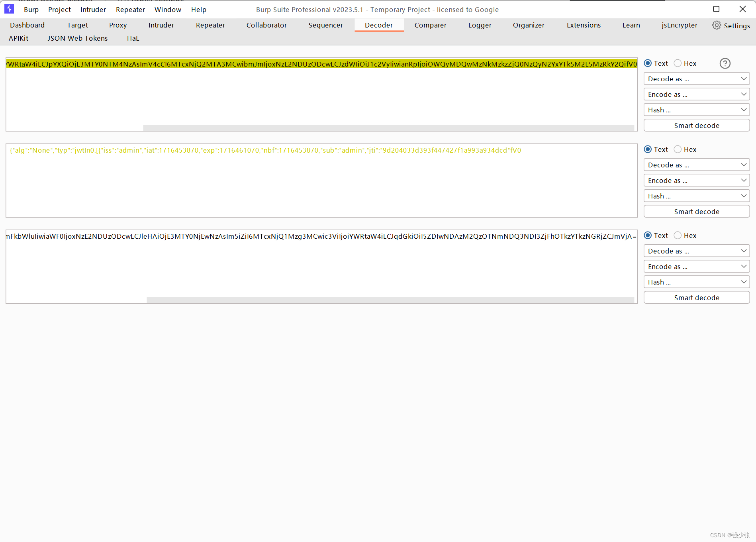This screenshot has width=756, height=542.
Task: Open 'Hash' dropdown in first panel
Action: pyautogui.click(x=697, y=110)
